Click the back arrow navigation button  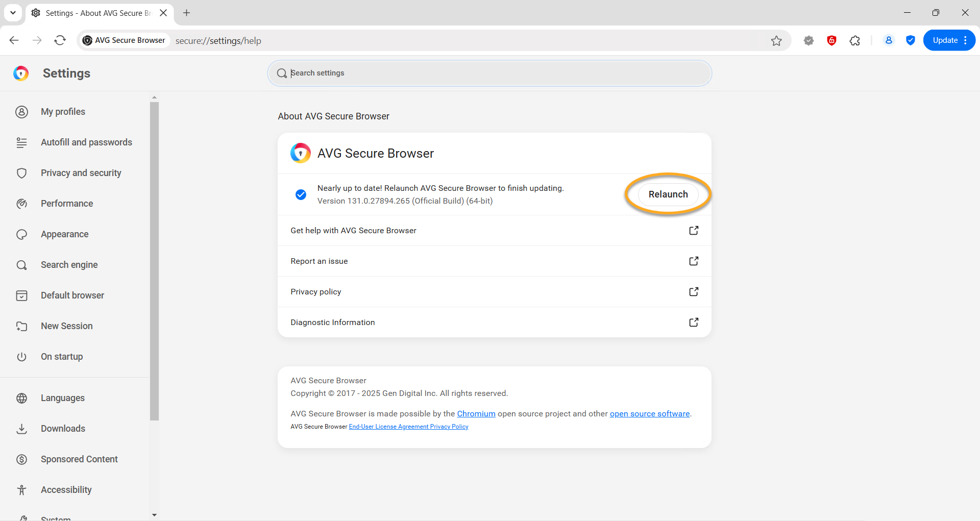14,40
